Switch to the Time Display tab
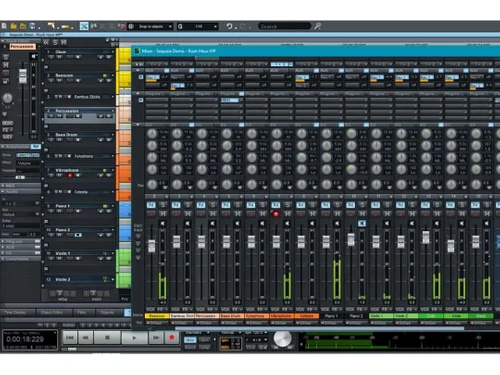 tap(18, 313)
